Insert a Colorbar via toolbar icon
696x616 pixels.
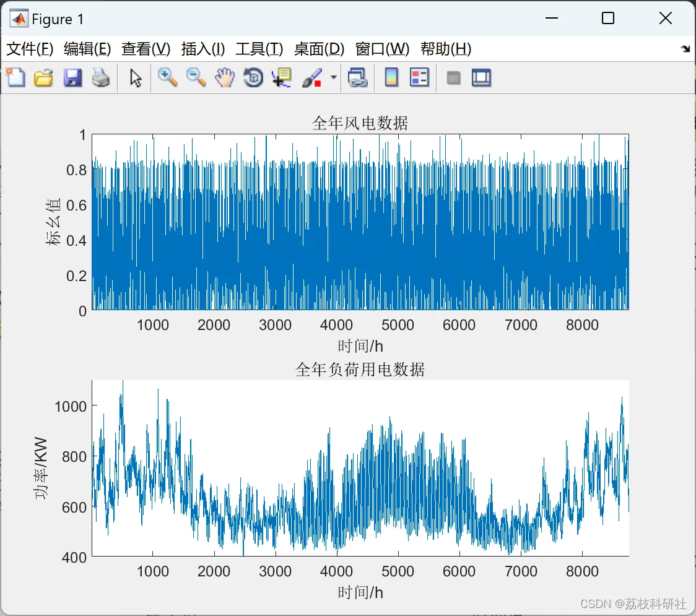(391, 77)
